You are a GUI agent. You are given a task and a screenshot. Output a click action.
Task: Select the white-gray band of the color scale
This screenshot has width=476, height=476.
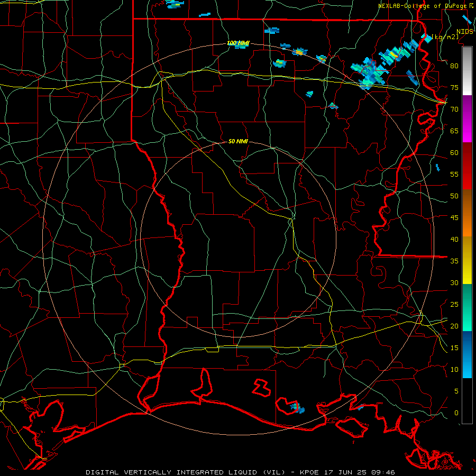[x=467, y=71]
